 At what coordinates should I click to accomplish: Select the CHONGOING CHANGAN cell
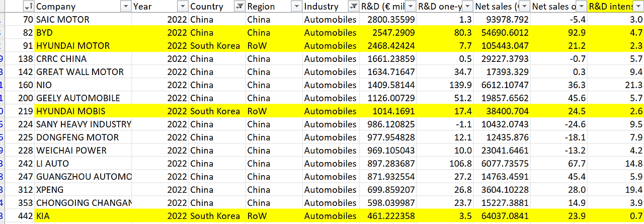point(83,203)
